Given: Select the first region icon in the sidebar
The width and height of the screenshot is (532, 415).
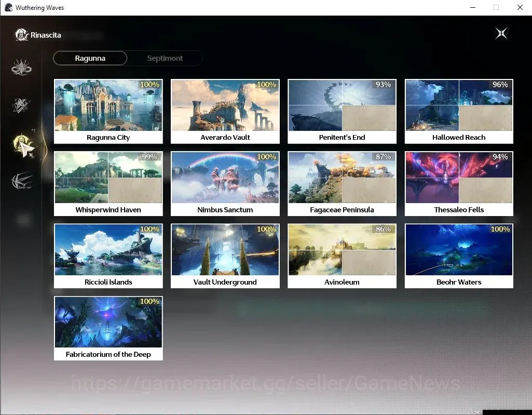Looking at the screenshot, I should click(21, 67).
